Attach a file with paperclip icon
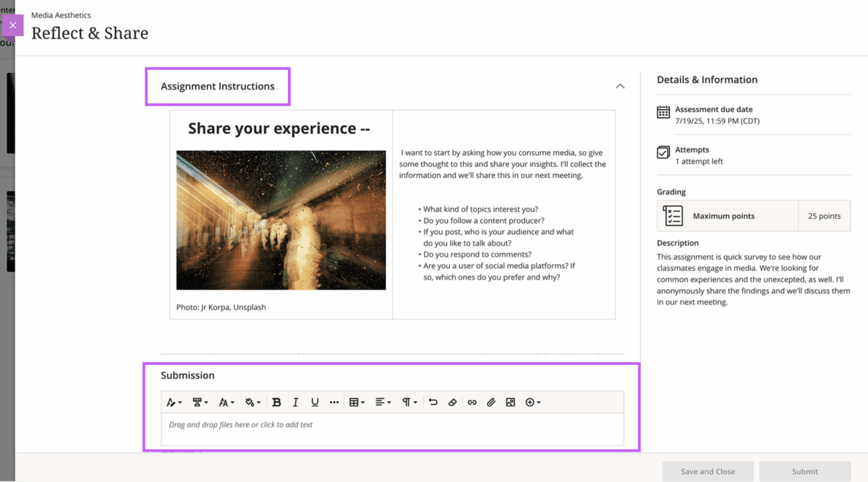The height and width of the screenshot is (482, 868). [x=491, y=403]
